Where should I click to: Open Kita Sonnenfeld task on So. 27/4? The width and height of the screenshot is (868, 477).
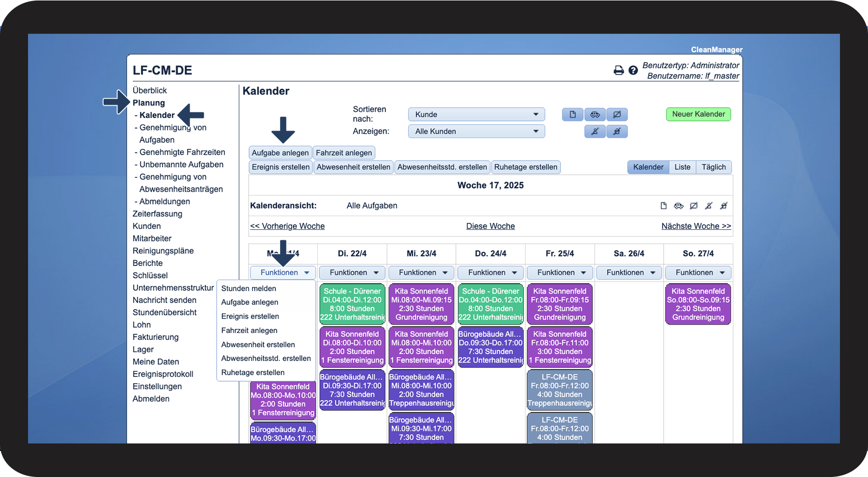[698, 304]
